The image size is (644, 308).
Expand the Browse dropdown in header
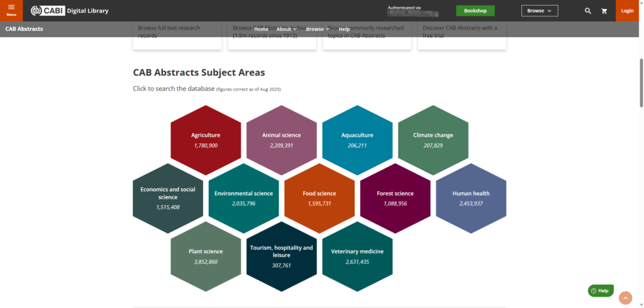tap(539, 11)
